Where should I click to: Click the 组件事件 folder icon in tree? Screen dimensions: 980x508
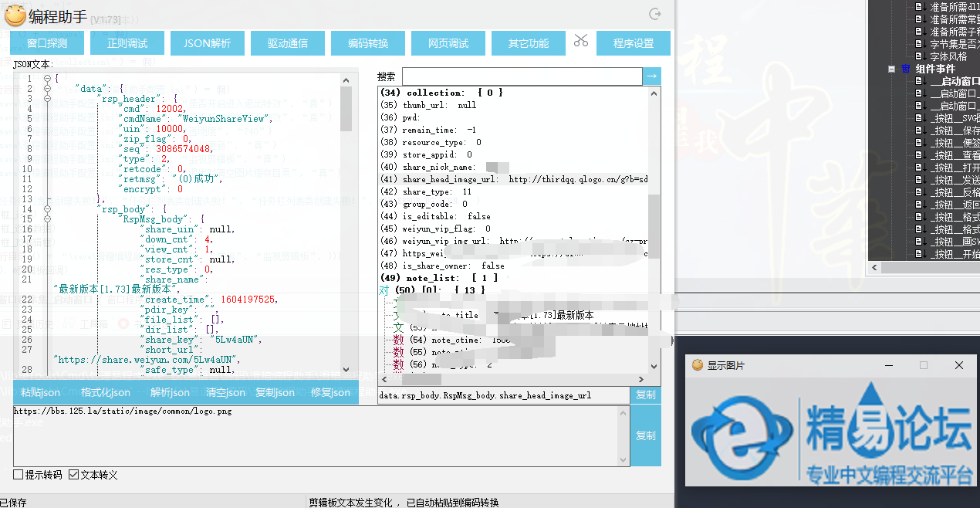tap(906, 69)
